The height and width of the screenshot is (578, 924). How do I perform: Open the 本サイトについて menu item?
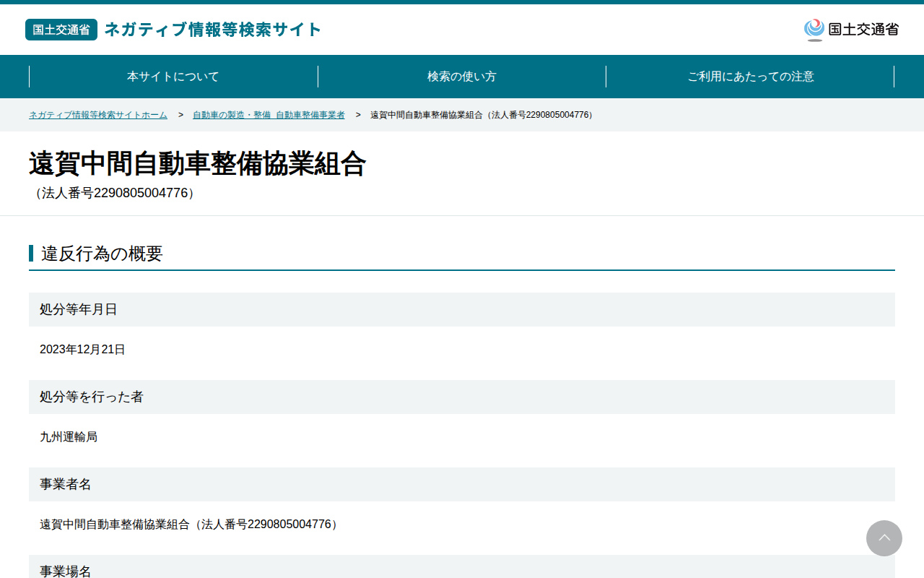point(173,77)
